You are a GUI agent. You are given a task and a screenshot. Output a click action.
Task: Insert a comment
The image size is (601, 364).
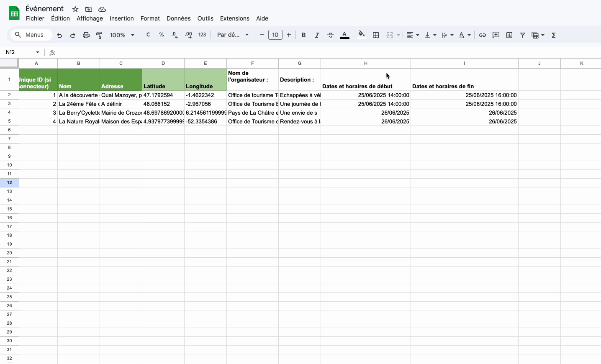coord(496,35)
